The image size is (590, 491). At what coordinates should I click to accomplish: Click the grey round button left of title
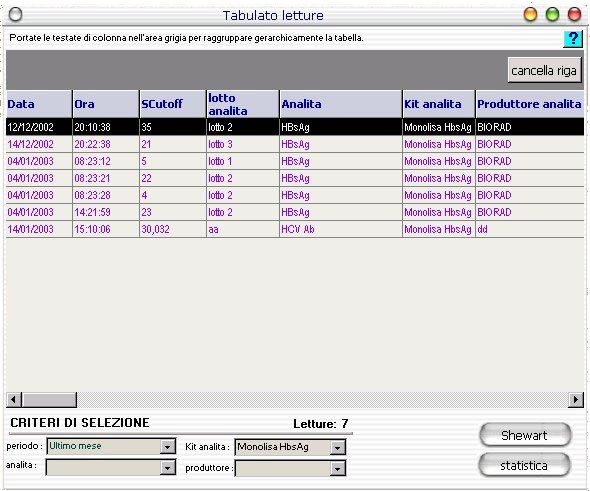coord(15,15)
